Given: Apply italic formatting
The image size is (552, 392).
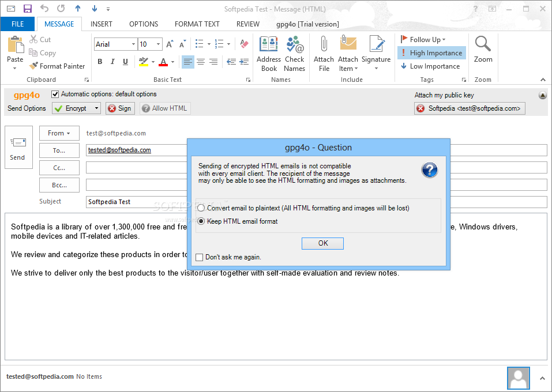Looking at the screenshot, I should tap(112, 62).
